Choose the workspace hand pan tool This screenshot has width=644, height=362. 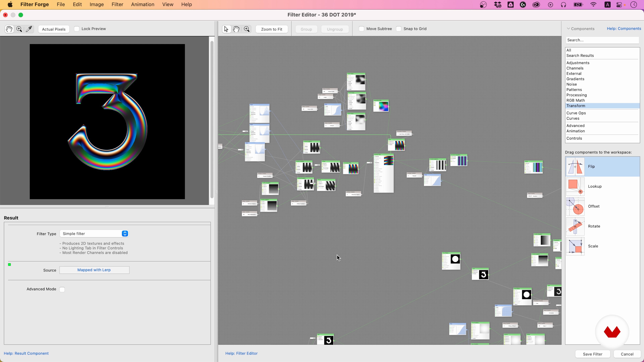pos(236,29)
